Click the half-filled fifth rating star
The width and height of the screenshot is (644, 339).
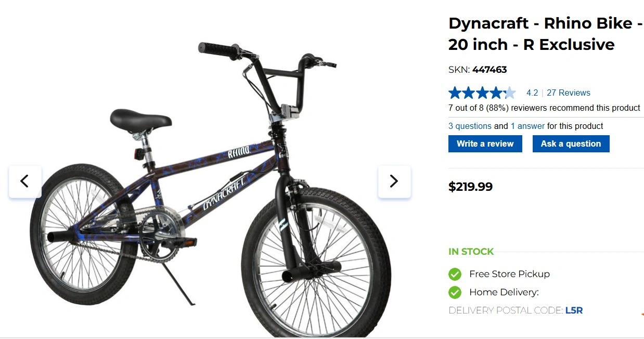[510, 92]
